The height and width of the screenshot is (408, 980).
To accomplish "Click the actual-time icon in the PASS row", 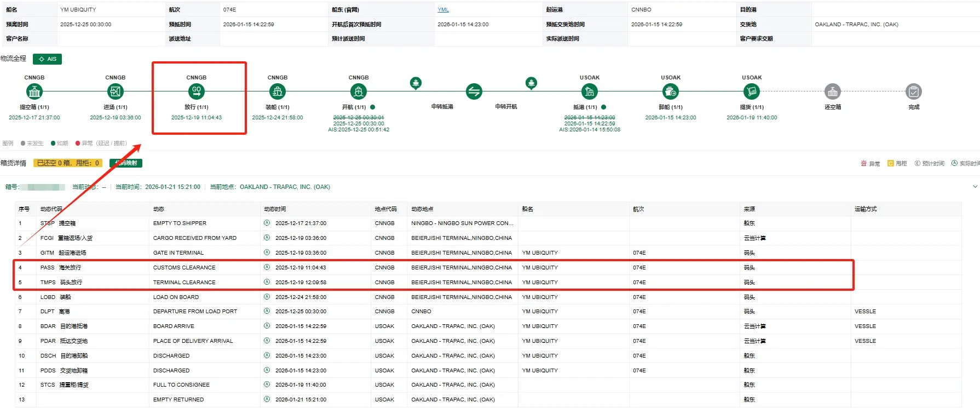I will [x=267, y=267].
